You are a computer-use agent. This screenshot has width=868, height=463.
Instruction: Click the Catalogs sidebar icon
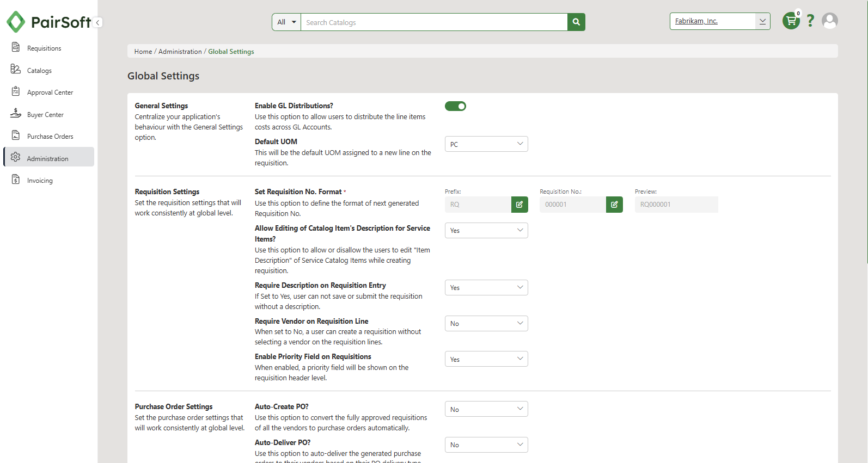[x=16, y=69]
